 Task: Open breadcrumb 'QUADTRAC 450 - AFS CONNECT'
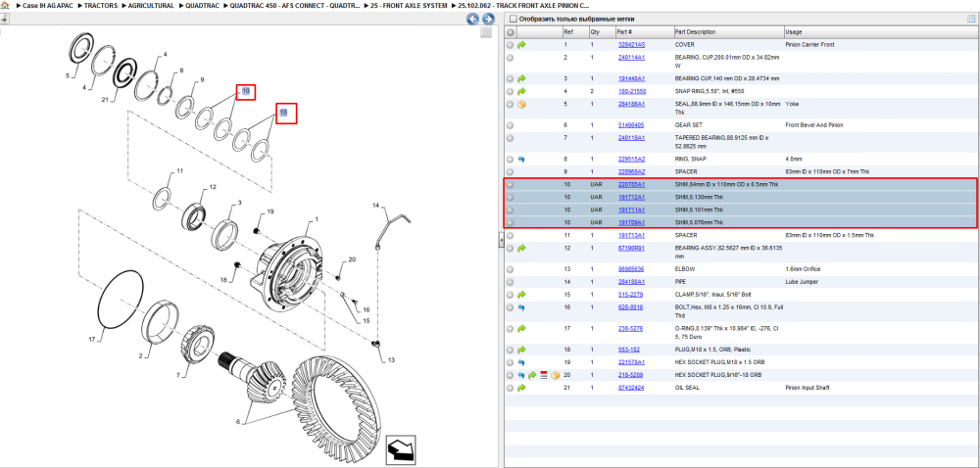pyautogui.click(x=294, y=5)
